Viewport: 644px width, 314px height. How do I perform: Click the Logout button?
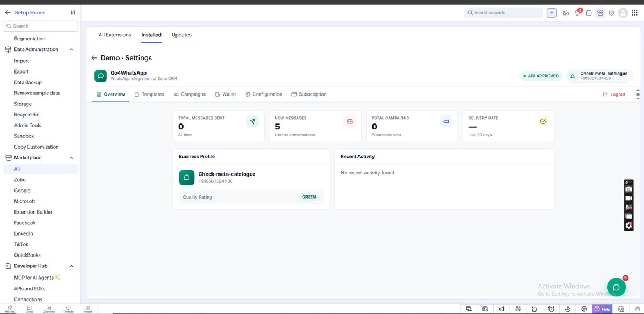(614, 94)
